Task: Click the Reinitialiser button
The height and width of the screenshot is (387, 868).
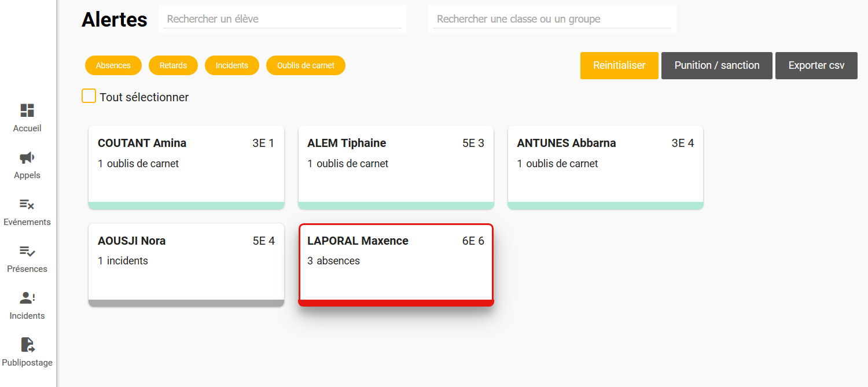Action: (619, 65)
